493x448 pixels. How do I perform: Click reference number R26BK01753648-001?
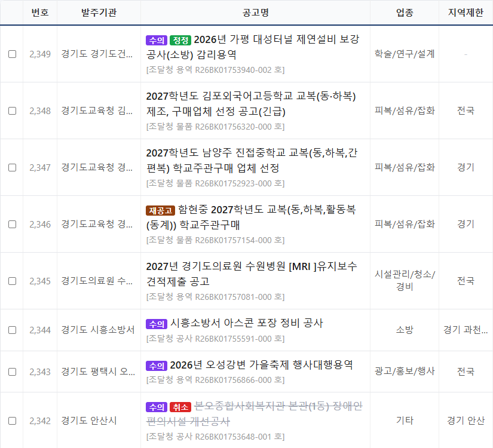point(233,437)
